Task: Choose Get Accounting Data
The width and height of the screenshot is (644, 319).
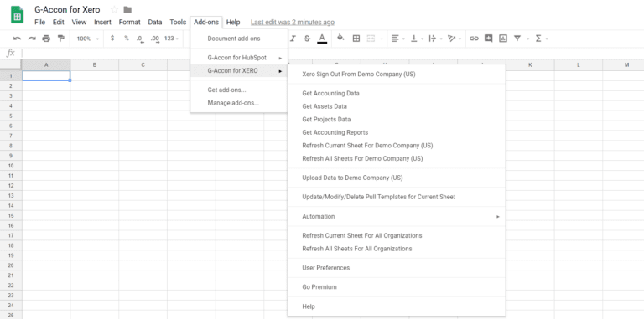Action: click(397, 93)
